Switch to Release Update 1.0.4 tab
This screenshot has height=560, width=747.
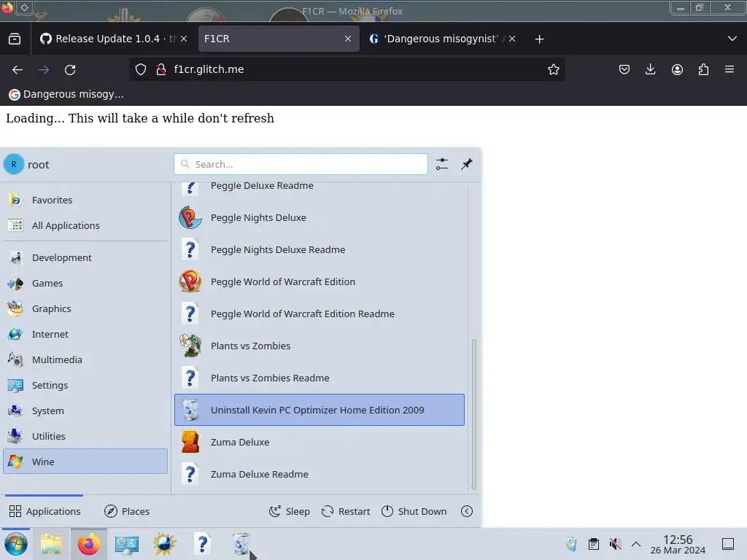113,39
